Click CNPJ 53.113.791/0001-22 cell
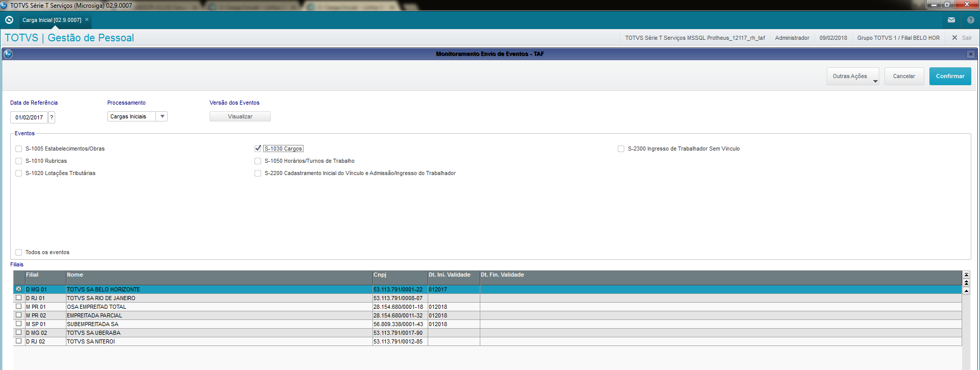 pos(400,289)
